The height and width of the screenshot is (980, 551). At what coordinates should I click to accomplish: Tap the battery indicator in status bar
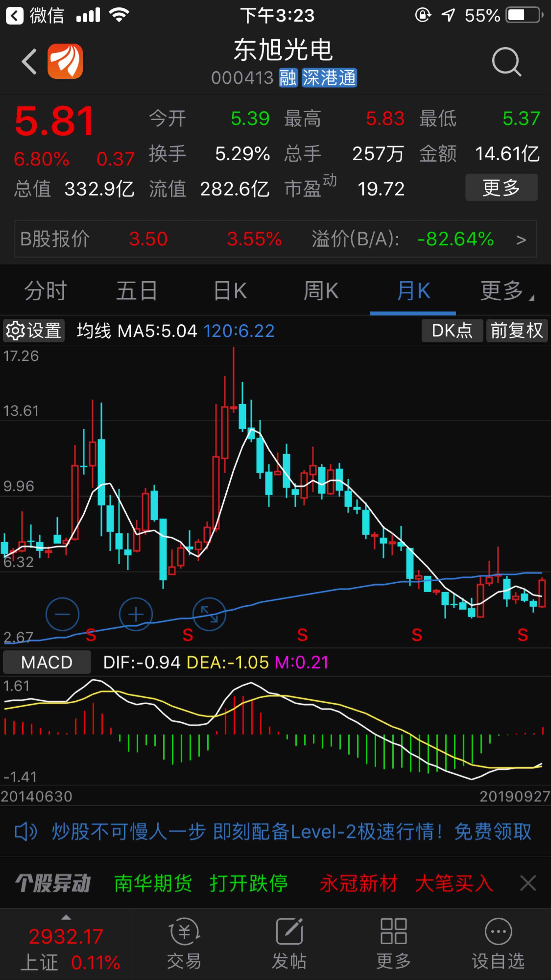(524, 16)
